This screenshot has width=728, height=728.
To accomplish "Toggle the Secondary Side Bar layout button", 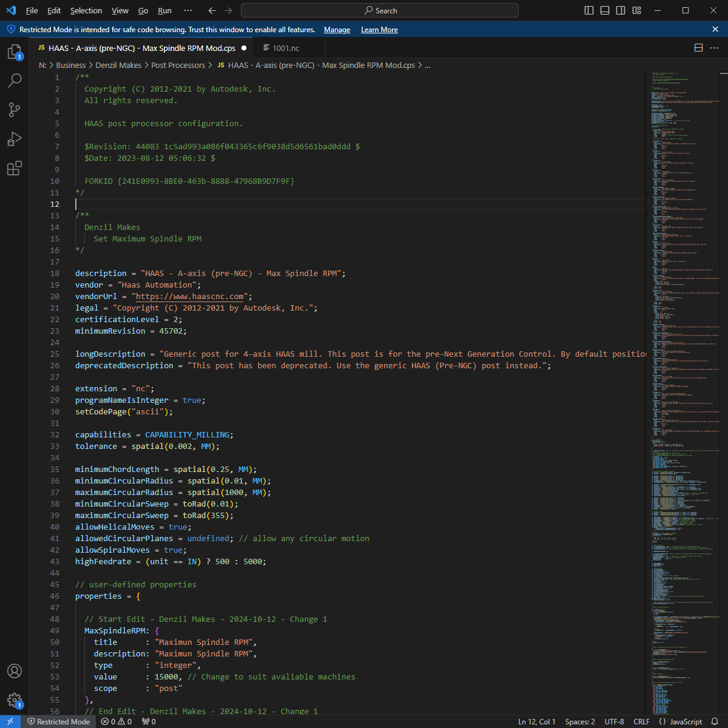I will pos(621,10).
